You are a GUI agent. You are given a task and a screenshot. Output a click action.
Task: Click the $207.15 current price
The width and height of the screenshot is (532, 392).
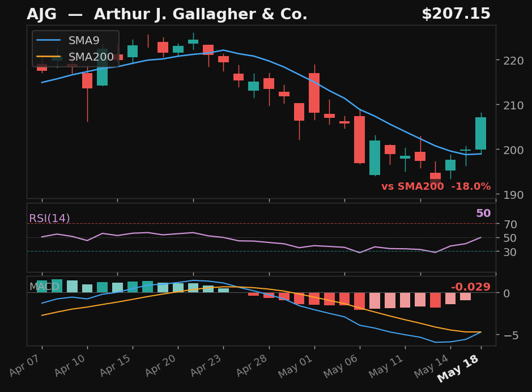pyautogui.click(x=456, y=14)
